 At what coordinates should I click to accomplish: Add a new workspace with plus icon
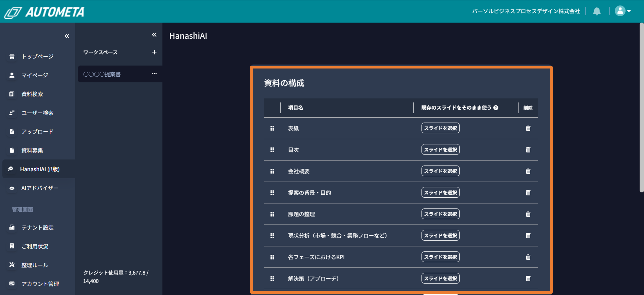coord(154,52)
